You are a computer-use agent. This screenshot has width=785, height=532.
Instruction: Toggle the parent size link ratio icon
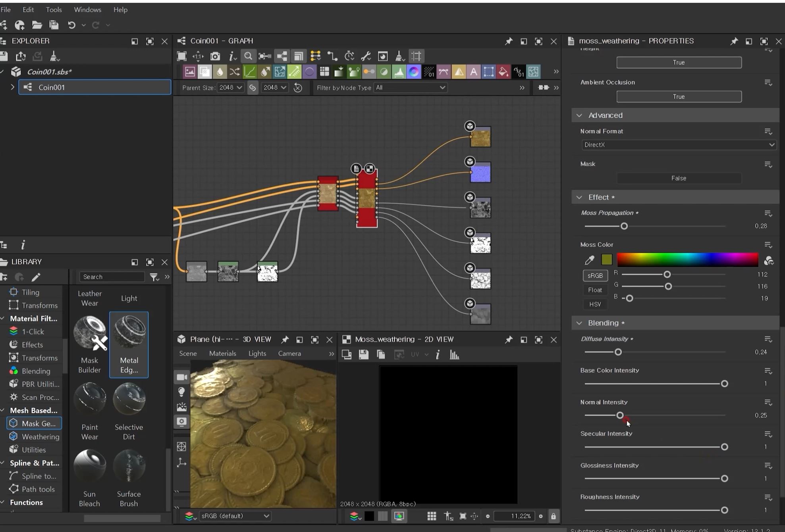tap(253, 88)
